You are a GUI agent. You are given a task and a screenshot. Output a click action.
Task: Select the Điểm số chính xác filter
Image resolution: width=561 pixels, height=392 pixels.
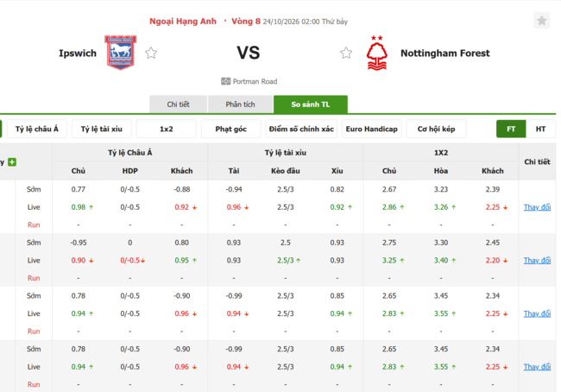click(301, 129)
